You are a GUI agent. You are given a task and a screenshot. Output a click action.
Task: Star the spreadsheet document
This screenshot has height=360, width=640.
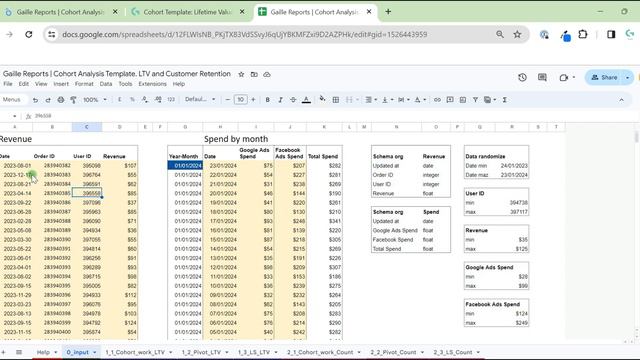point(241,74)
